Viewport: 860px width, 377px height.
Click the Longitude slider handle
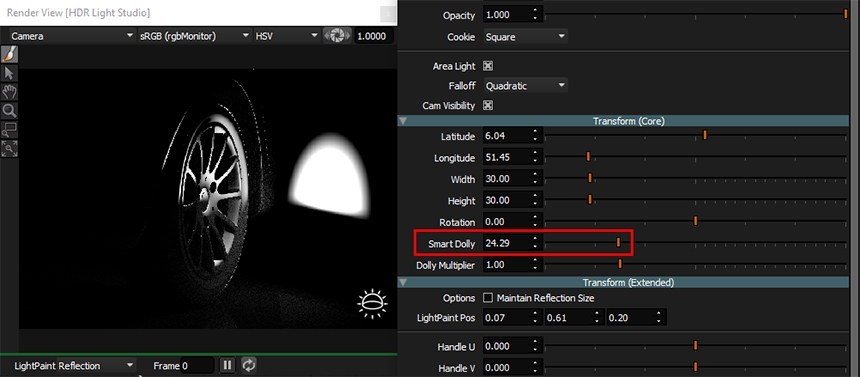point(588,157)
